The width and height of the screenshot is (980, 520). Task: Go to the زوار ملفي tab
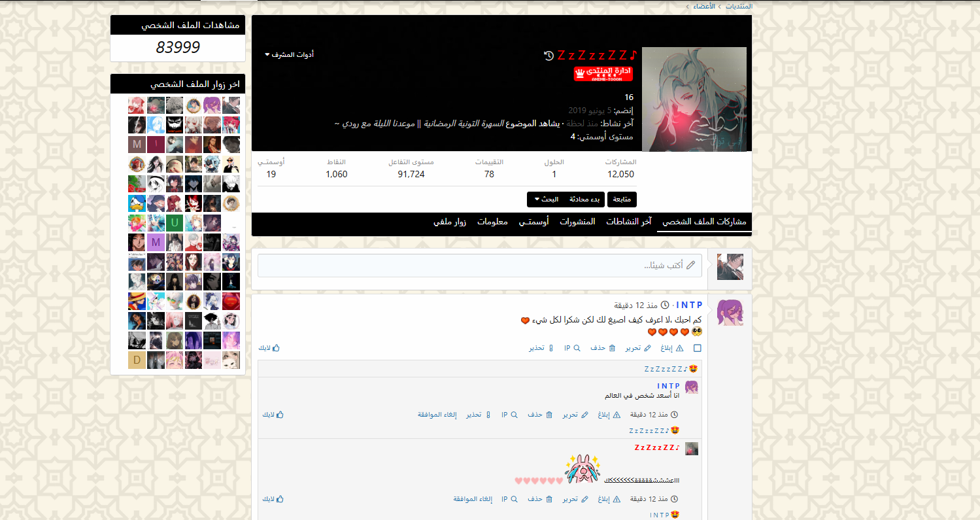click(450, 222)
